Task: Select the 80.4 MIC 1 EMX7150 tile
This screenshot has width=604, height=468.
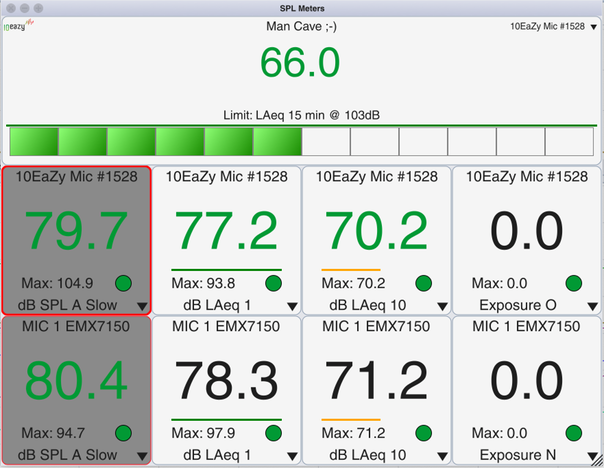Action: (x=76, y=382)
